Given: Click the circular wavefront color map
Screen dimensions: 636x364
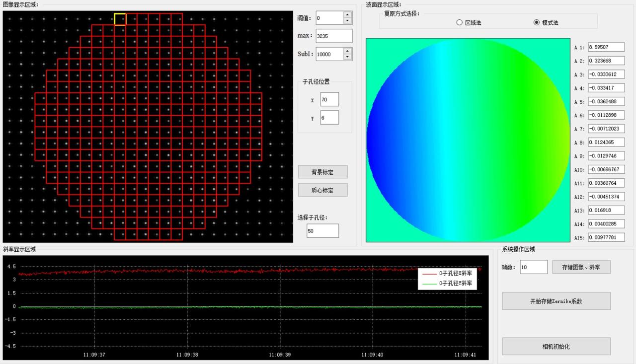Looking at the screenshot, I should [x=468, y=141].
